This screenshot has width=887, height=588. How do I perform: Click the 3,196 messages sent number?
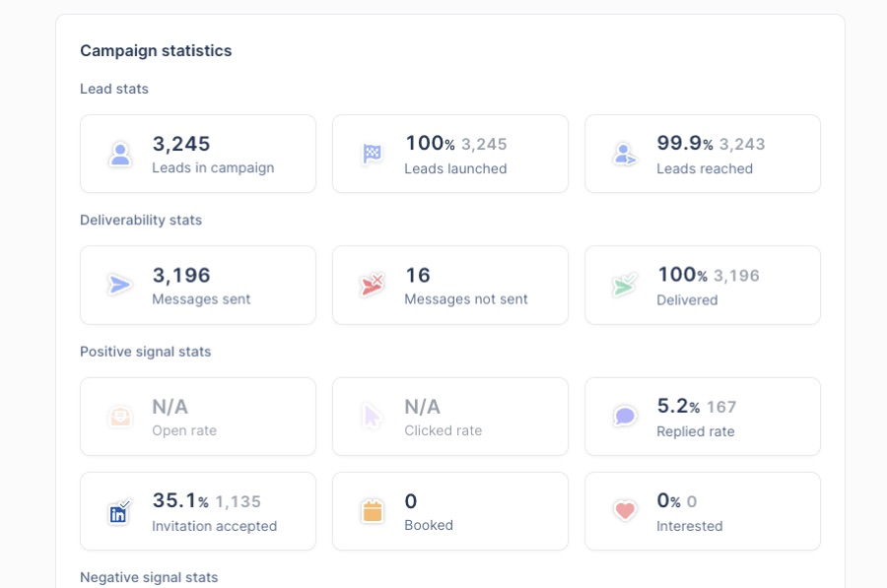click(x=181, y=275)
